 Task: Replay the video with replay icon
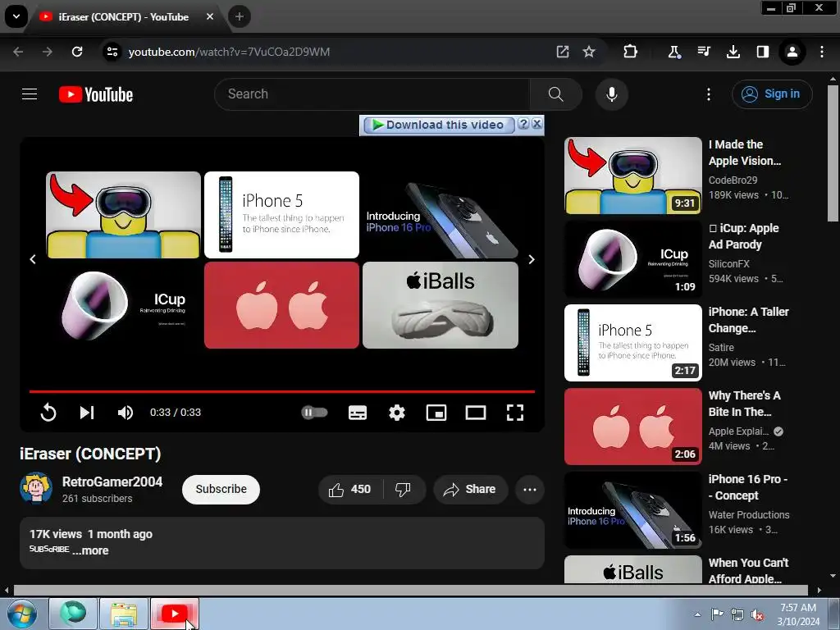point(48,413)
